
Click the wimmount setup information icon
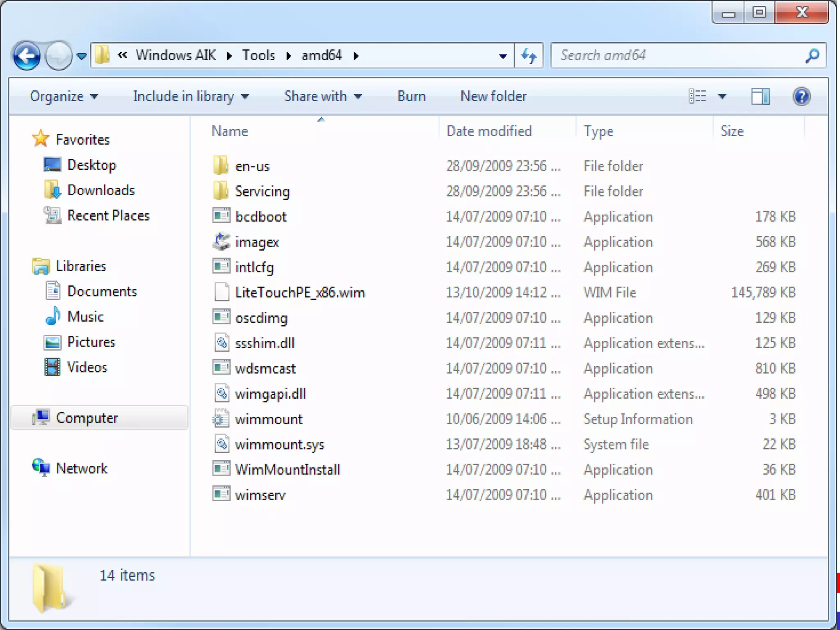coord(221,418)
